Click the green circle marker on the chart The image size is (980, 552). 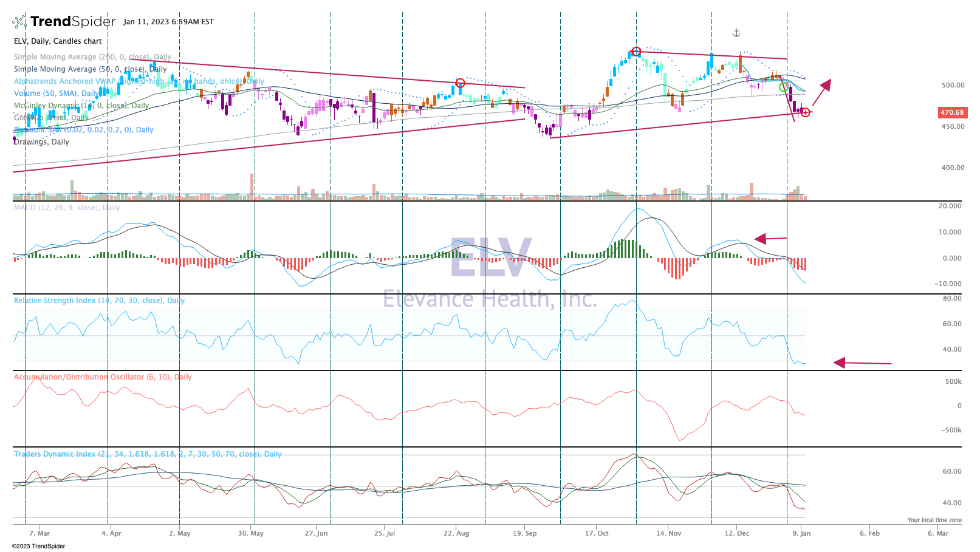tap(784, 87)
